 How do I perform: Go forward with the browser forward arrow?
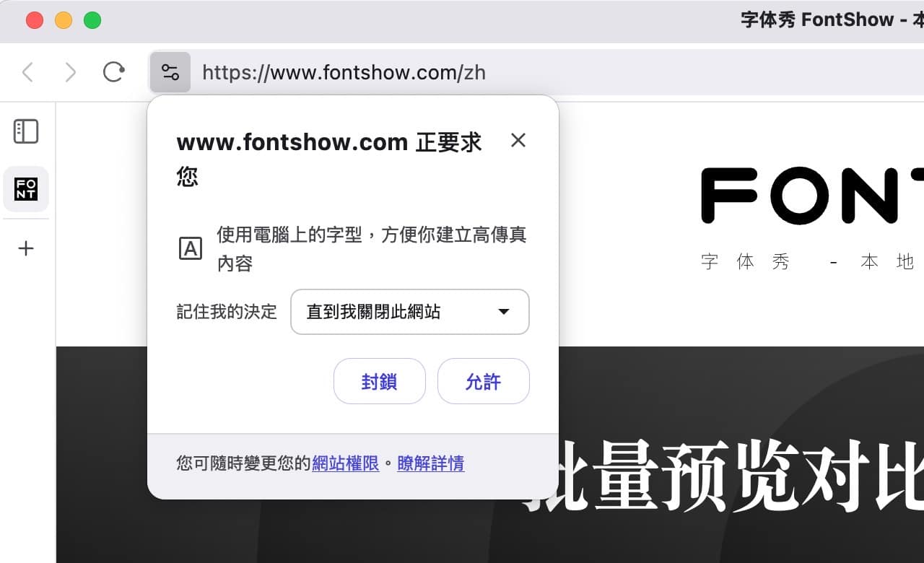pyautogui.click(x=70, y=72)
